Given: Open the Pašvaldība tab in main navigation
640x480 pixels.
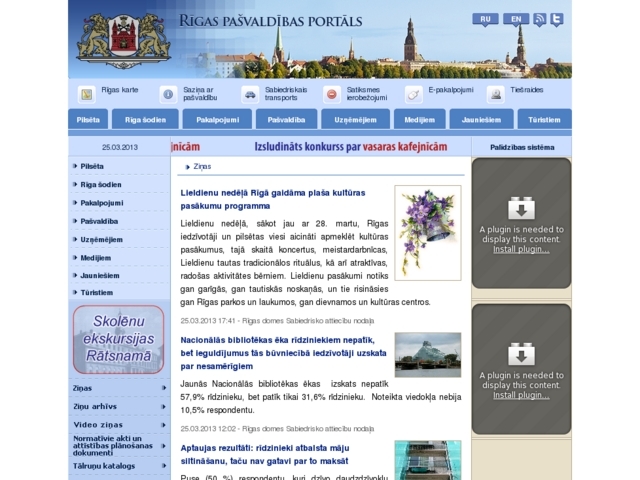Looking at the screenshot, I should point(287,119).
